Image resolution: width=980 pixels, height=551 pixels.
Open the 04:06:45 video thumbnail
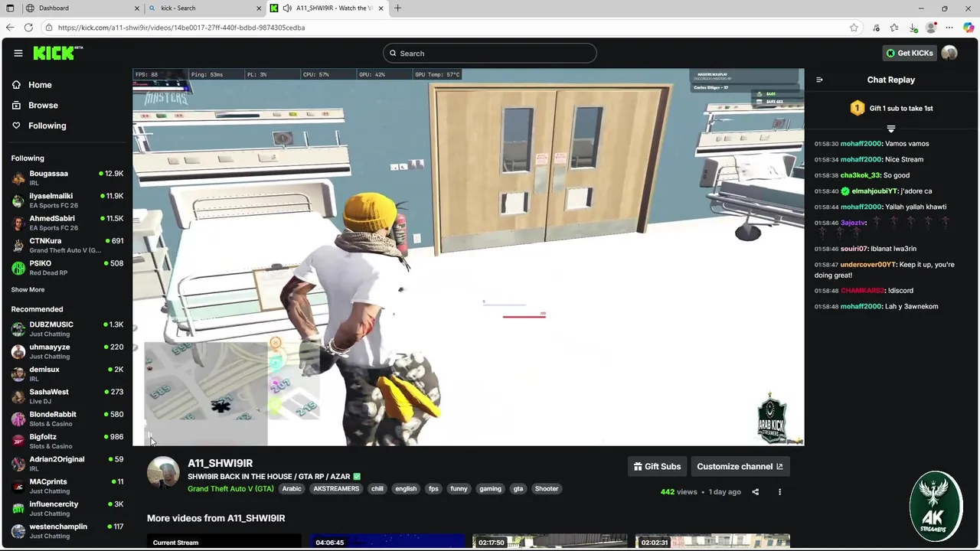point(387,541)
